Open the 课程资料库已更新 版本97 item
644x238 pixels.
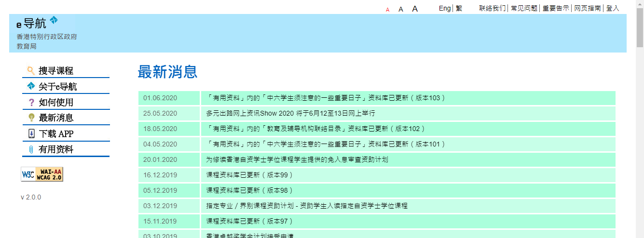click(249, 221)
